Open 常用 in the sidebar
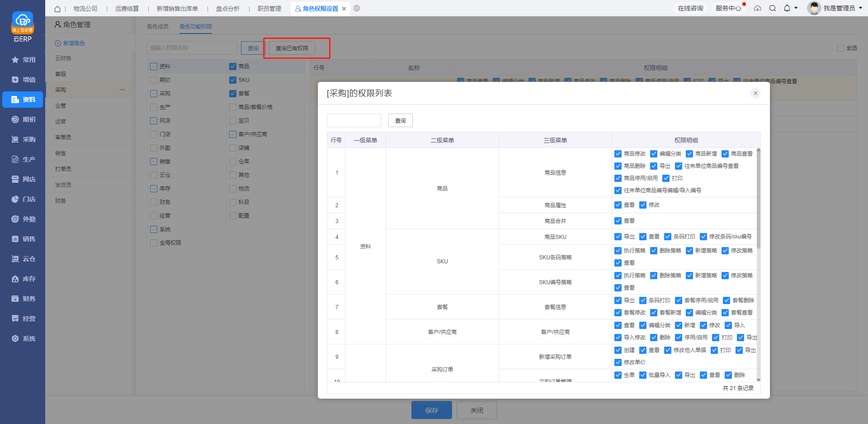This screenshot has height=424, width=868. coord(23,60)
